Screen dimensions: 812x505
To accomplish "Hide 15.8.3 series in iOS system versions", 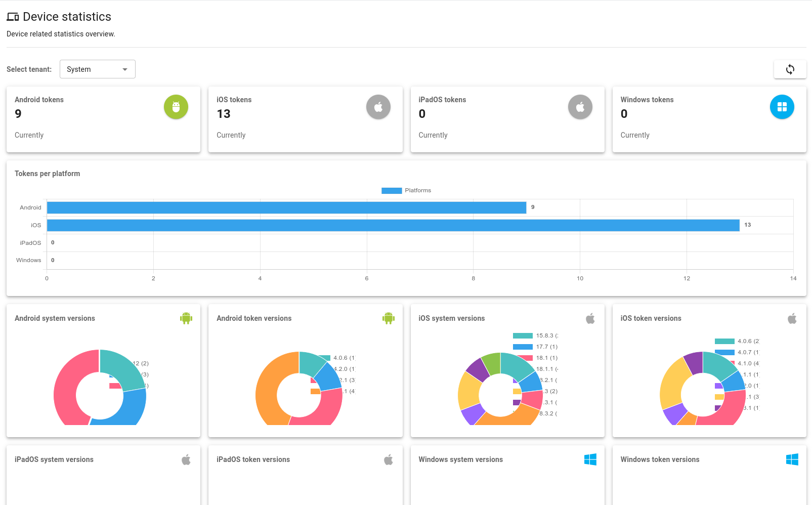I will coord(534,336).
